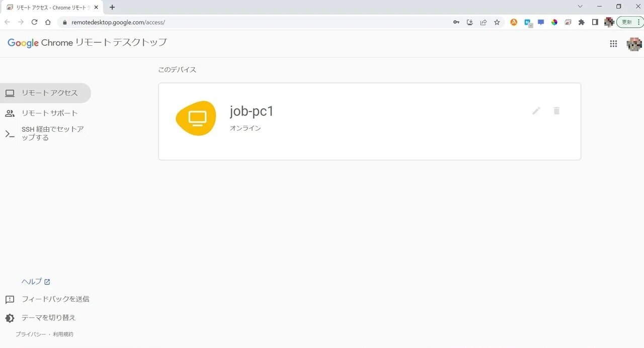The height and width of the screenshot is (348, 644).
Task: Select リモート アクセス in the sidebar
Action: click(x=45, y=93)
